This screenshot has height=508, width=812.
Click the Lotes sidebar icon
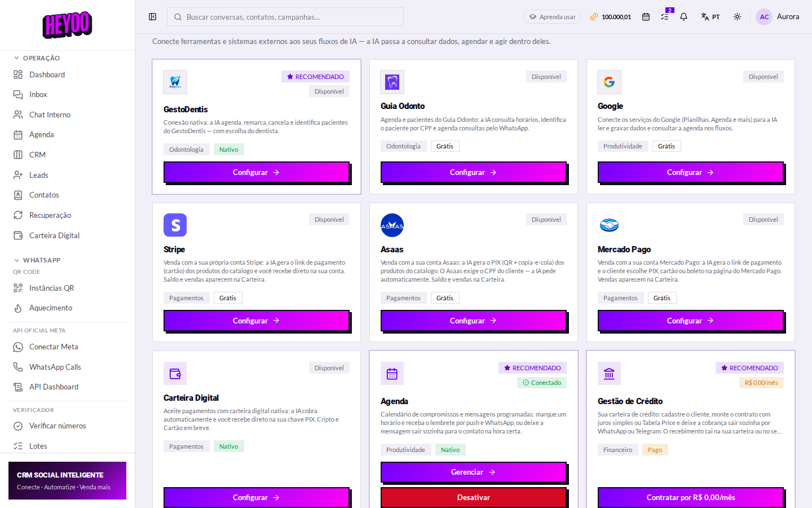(18, 446)
